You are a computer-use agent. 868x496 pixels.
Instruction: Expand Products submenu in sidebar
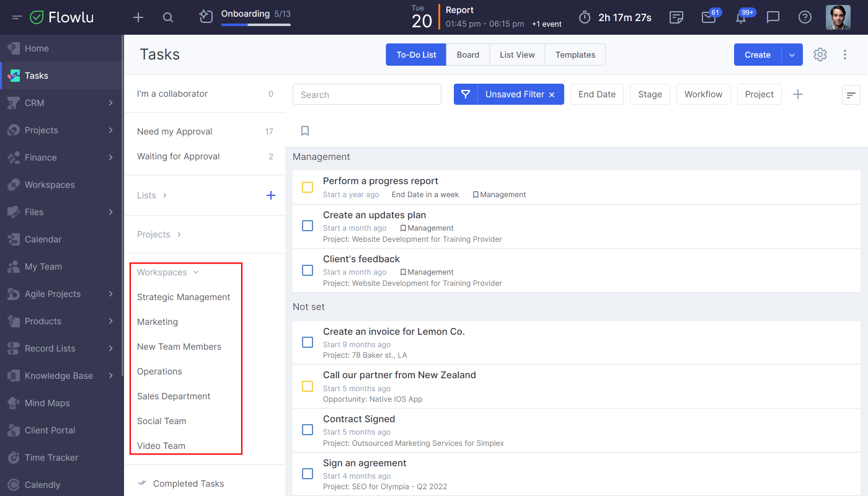(110, 321)
